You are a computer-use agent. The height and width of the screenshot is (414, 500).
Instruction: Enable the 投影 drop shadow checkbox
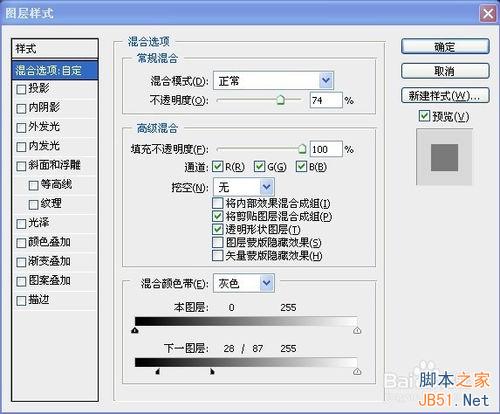pyautogui.click(x=21, y=89)
